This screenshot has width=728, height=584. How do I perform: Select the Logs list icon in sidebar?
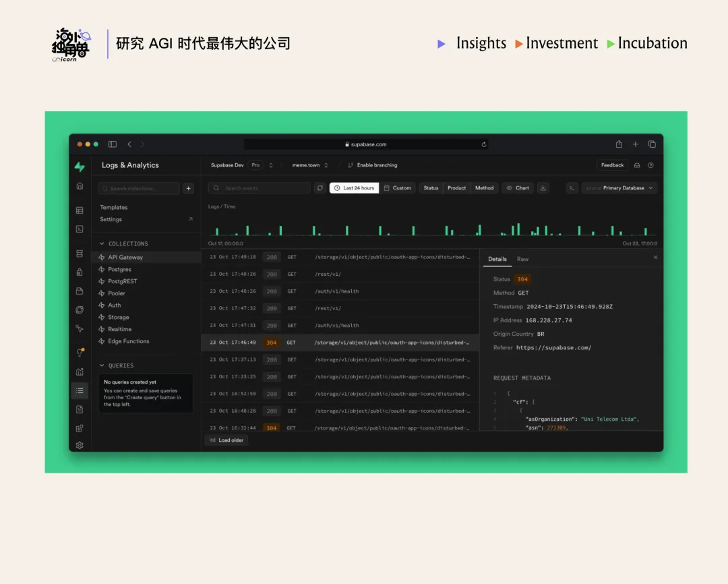tap(80, 390)
